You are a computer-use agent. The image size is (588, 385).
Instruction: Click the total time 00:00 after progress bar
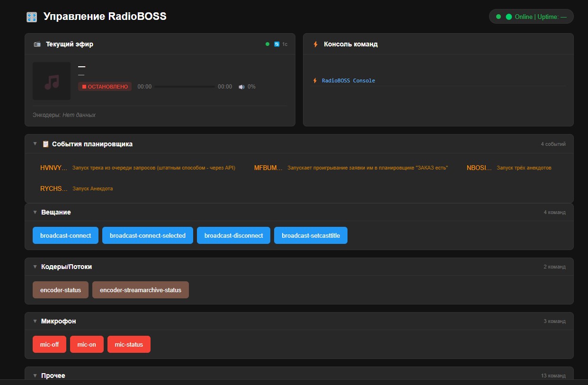pyautogui.click(x=225, y=87)
